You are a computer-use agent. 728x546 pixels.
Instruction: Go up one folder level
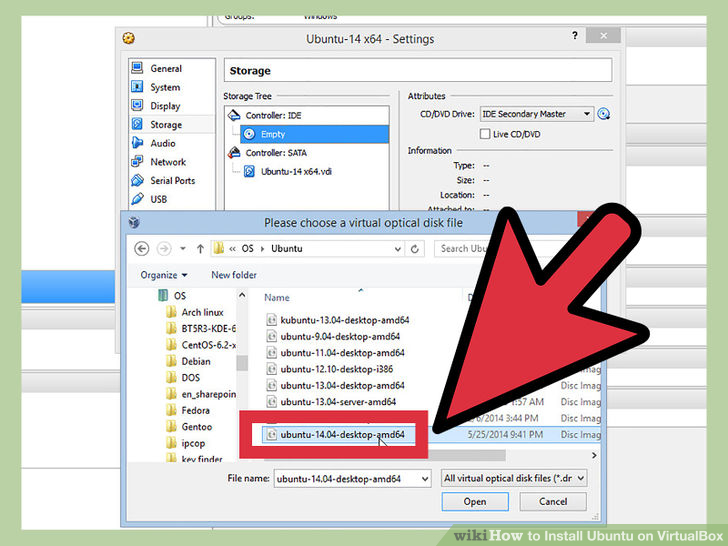[x=200, y=249]
